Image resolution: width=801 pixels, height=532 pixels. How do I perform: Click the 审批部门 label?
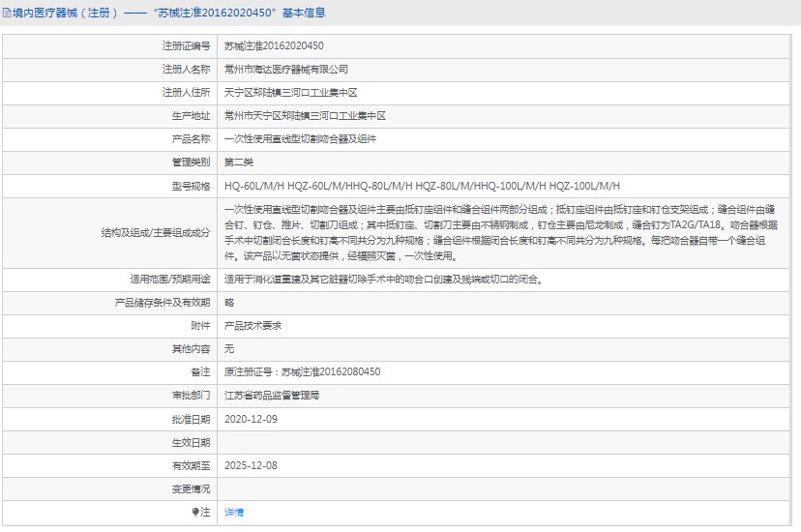click(x=191, y=396)
